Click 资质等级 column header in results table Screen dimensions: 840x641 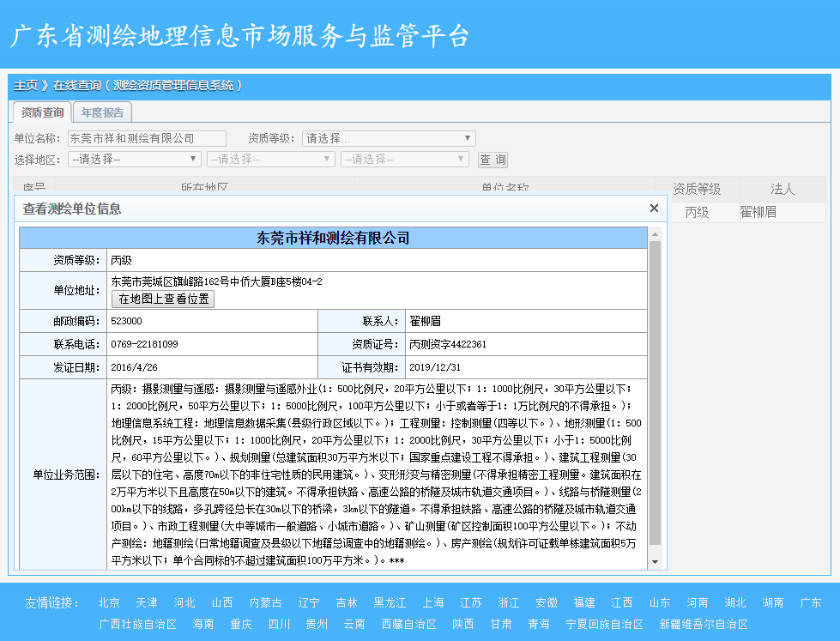[697, 189]
